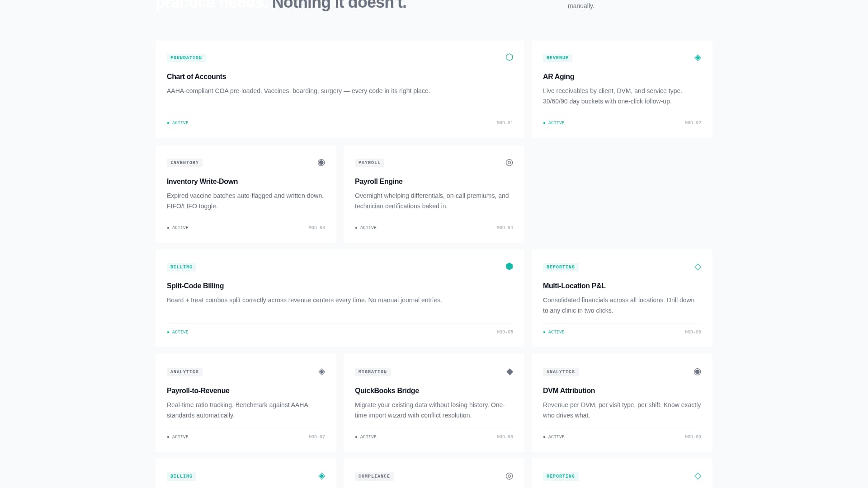Click the circle icon on Inventory Write-Down card
The height and width of the screenshot is (488, 868).
click(321, 163)
